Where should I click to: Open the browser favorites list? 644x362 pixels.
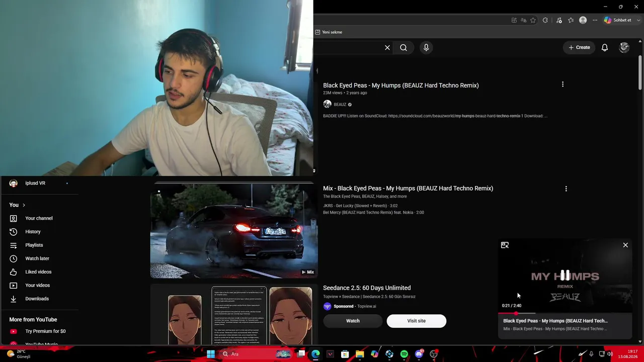(x=571, y=20)
